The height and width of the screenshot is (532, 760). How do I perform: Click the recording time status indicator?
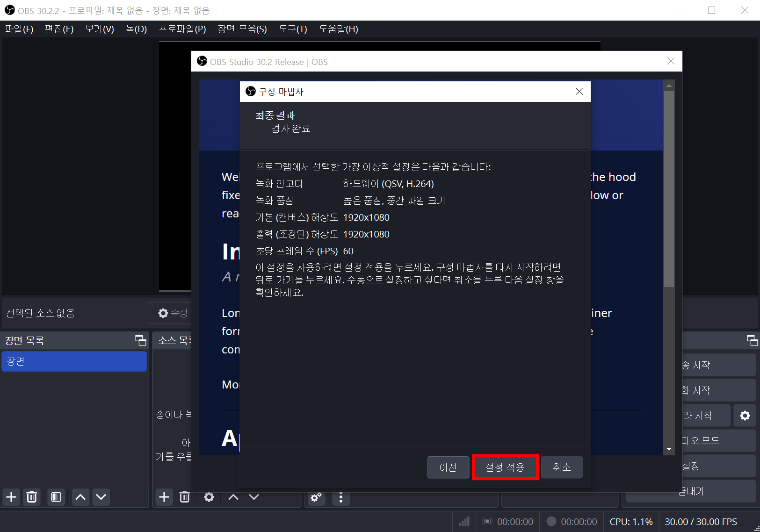point(572,522)
